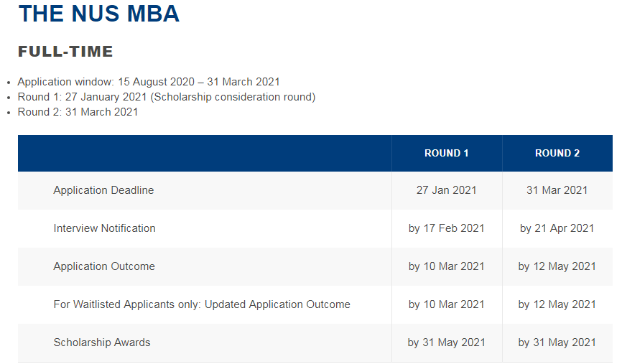Select the by 17 Feb 2021 cell
Viewport: 622px width, 364px height.
(447, 228)
